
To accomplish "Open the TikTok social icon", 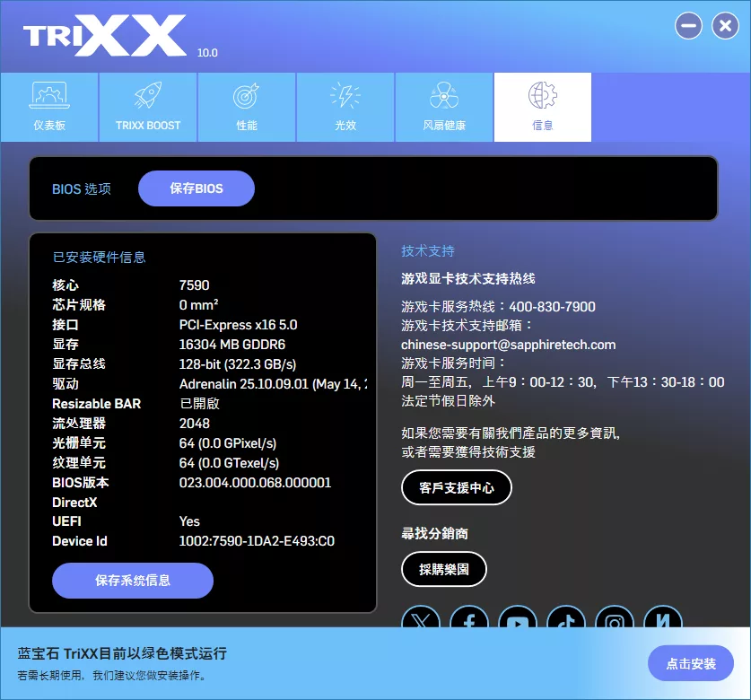I will [x=566, y=617].
